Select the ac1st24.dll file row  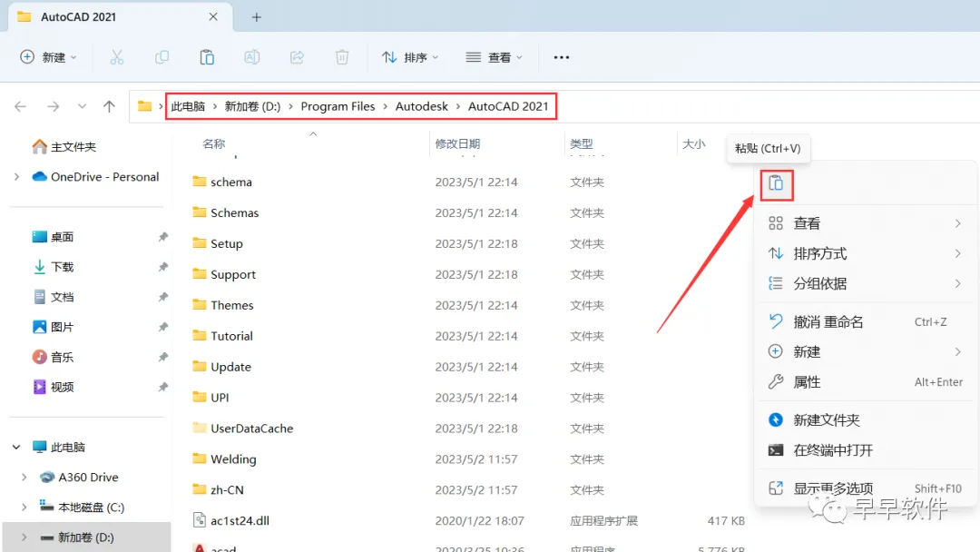[469, 521]
